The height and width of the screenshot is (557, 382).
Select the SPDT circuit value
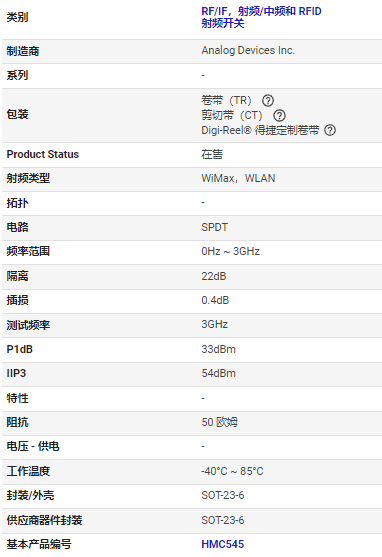point(215,227)
